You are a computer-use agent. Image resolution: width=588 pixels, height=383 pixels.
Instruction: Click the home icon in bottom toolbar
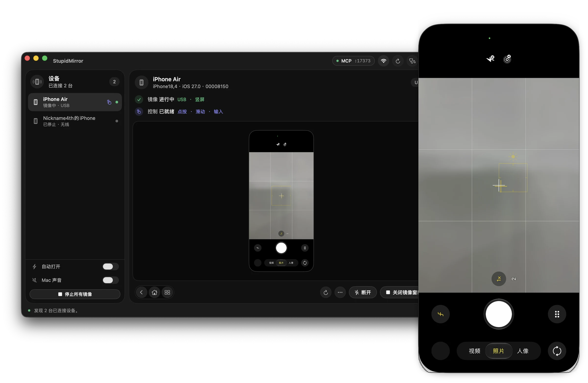[x=154, y=293]
